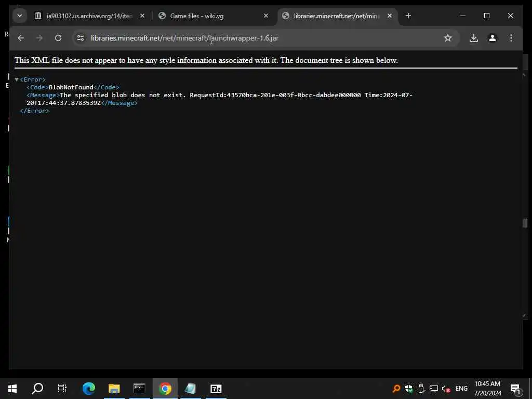Open File Explorer from taskbar

click(114, 389)
